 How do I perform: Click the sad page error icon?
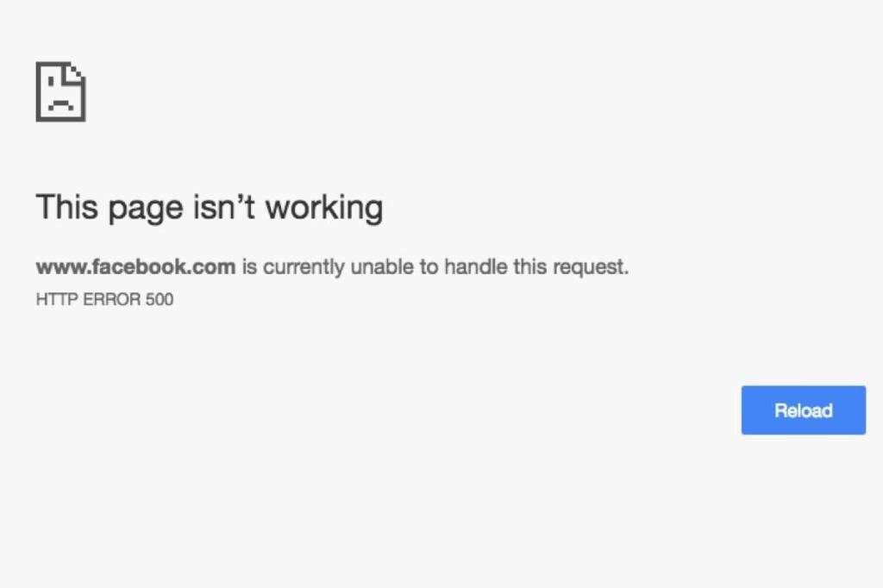pos(61,91)
